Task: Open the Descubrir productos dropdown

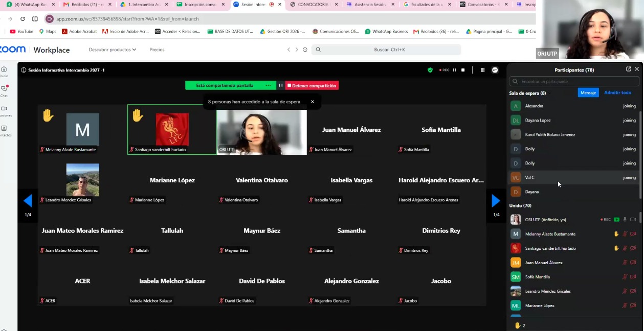Action: tap(113, 50)
